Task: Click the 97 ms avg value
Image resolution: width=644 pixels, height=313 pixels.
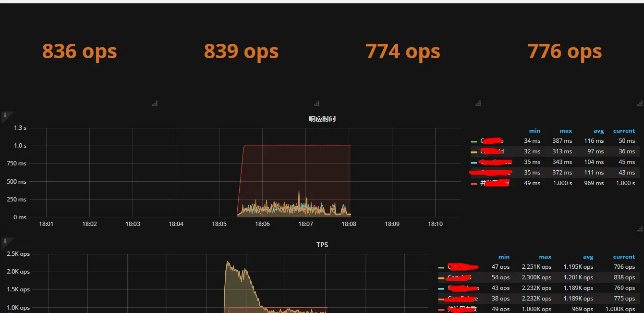Action: click(595, 151)
